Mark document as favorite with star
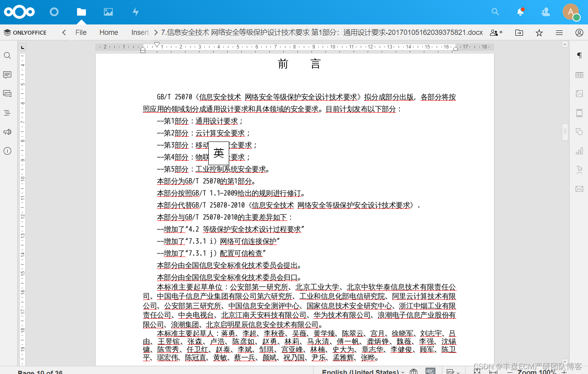The width and height of the screenshot is (588, 374). [539, 32]
